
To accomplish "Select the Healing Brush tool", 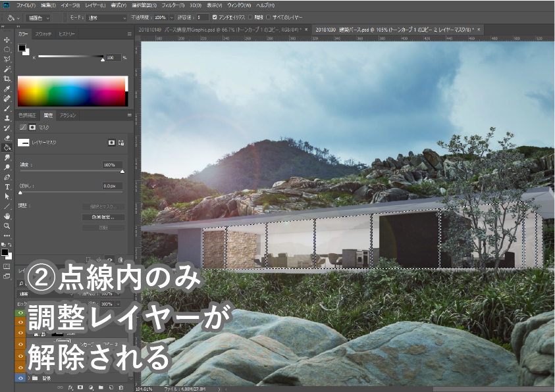I will click(7, 99).
